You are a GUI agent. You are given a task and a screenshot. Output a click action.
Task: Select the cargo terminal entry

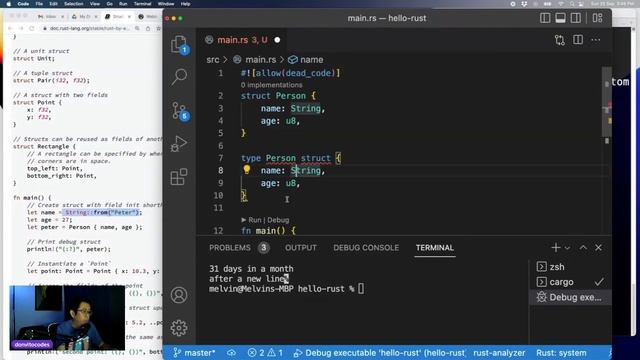[570, 282]
